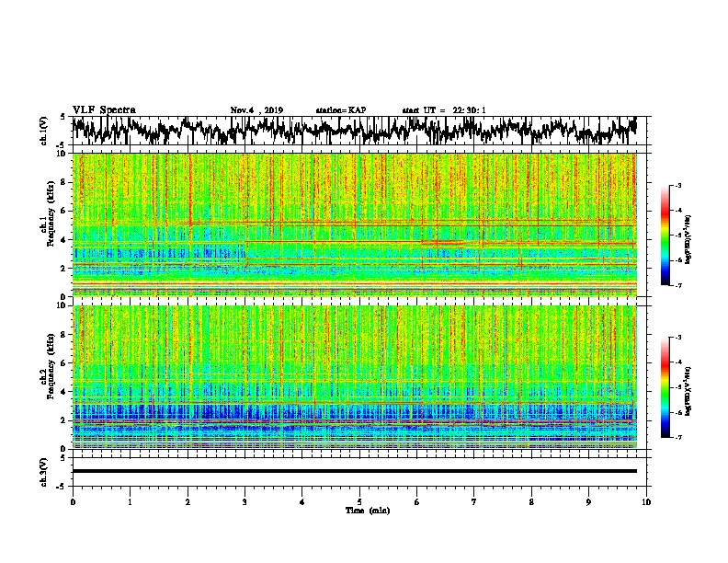The height and width of the screenshot is (563, 728).
Task: Click time axis tick label "9"
Action: 588,502
